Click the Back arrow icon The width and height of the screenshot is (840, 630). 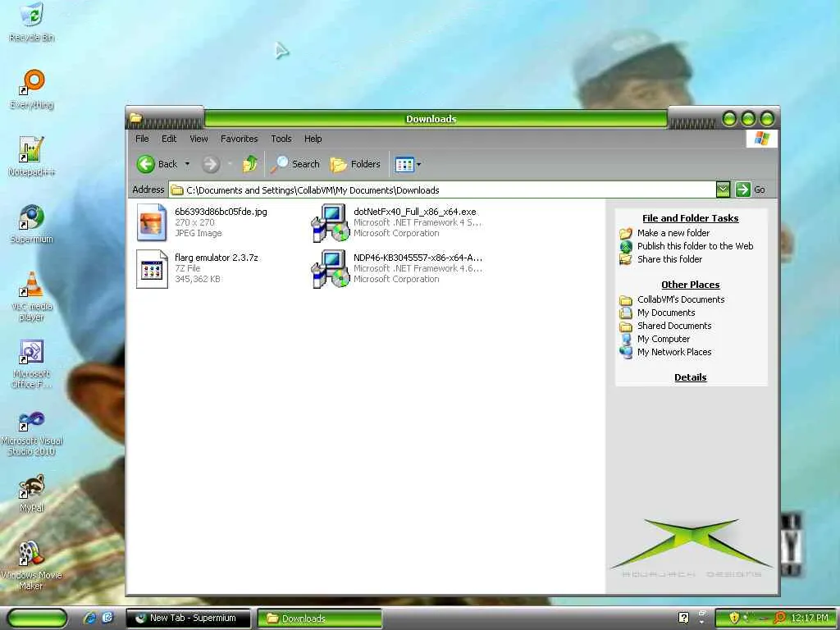click(146, 164)
